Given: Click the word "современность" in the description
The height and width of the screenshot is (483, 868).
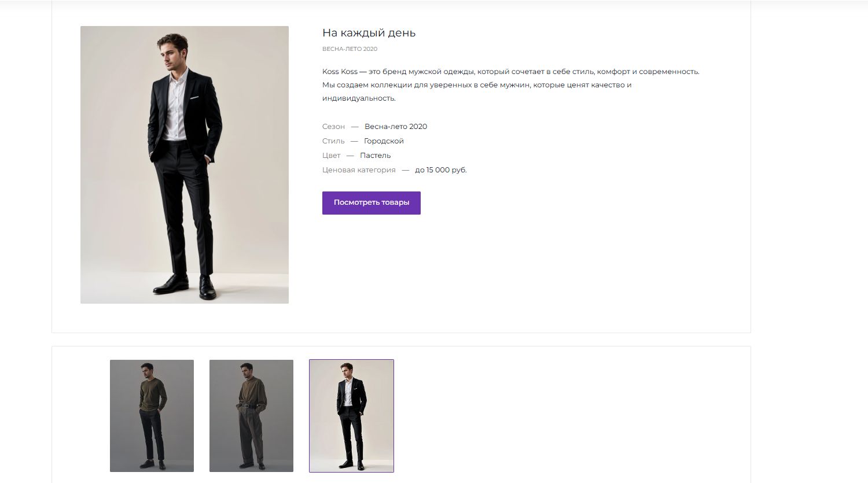Looking at the screenshot, I should point(669,72).
